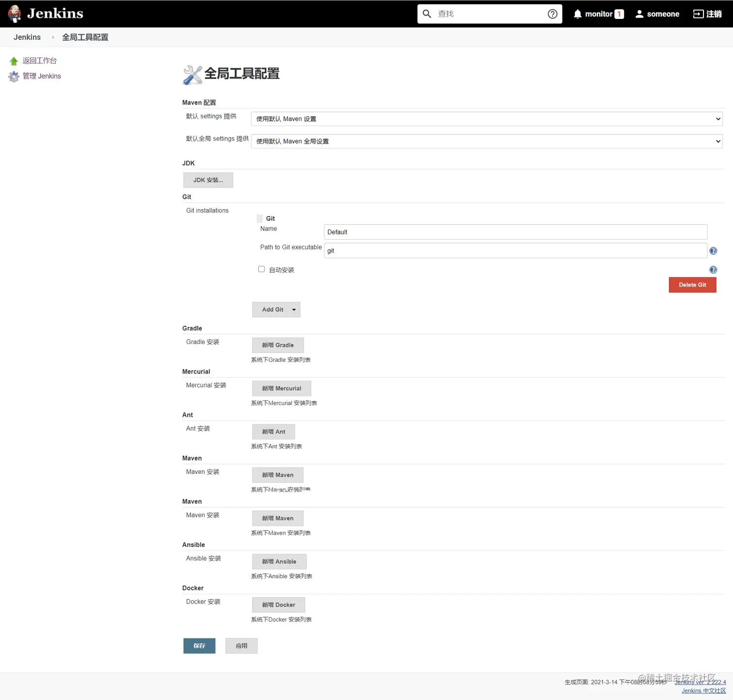Open Jenkins 中文社区 footer link
The height and width of the screenshot is (700, 733).
pyautogui.click(x=704, y=691)
